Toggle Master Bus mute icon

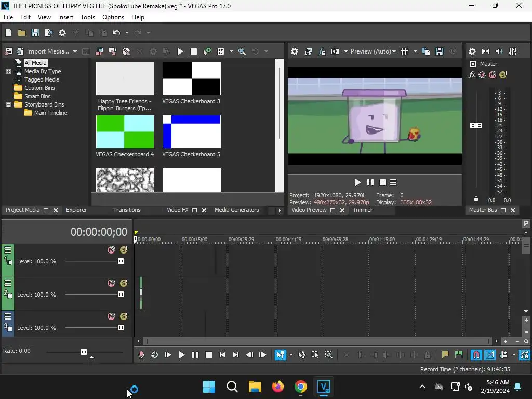pyautogui.click(x=493, y=75)
